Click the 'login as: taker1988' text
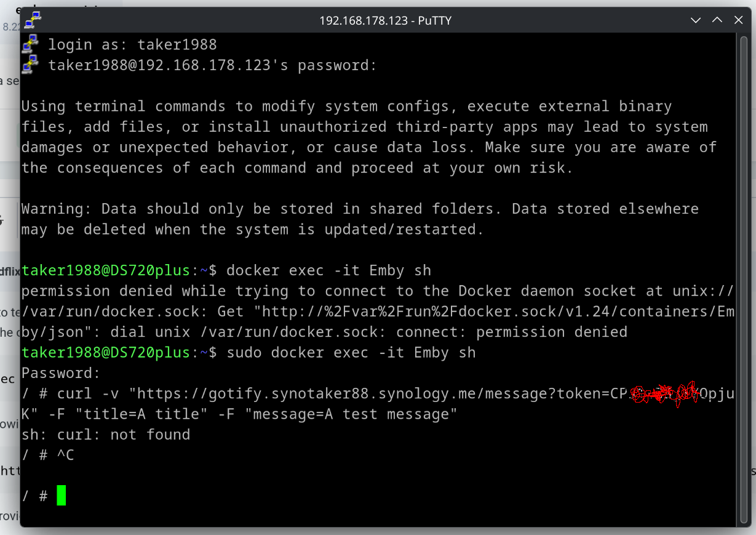Screen dimensions: 756x535 click(132, 44)
